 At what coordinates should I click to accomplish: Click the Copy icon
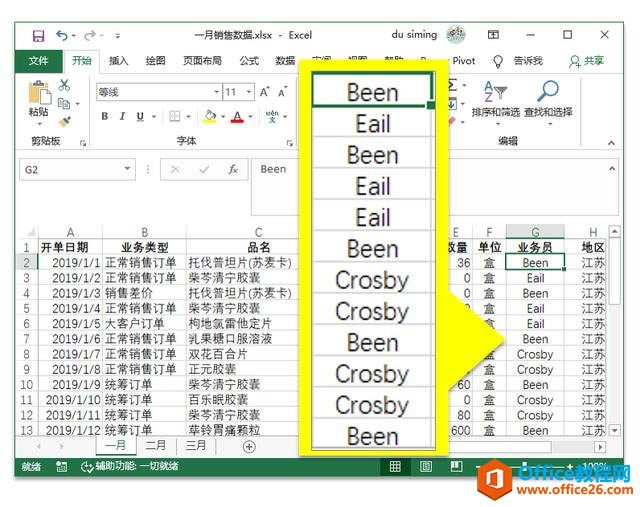coord(64,103)
